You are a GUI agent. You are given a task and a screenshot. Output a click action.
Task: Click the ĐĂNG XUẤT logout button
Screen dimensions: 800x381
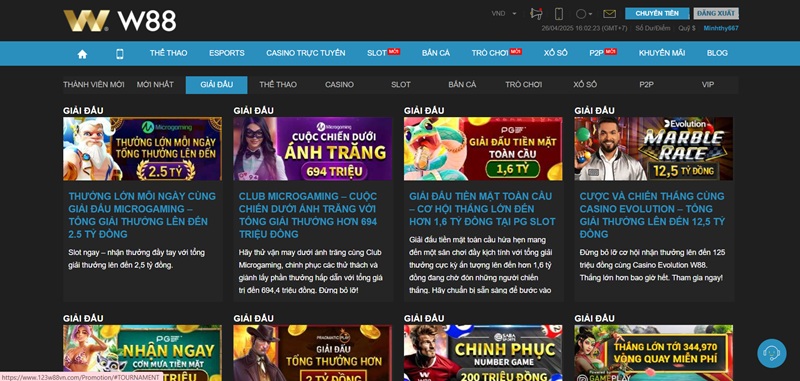coord(716,13)
